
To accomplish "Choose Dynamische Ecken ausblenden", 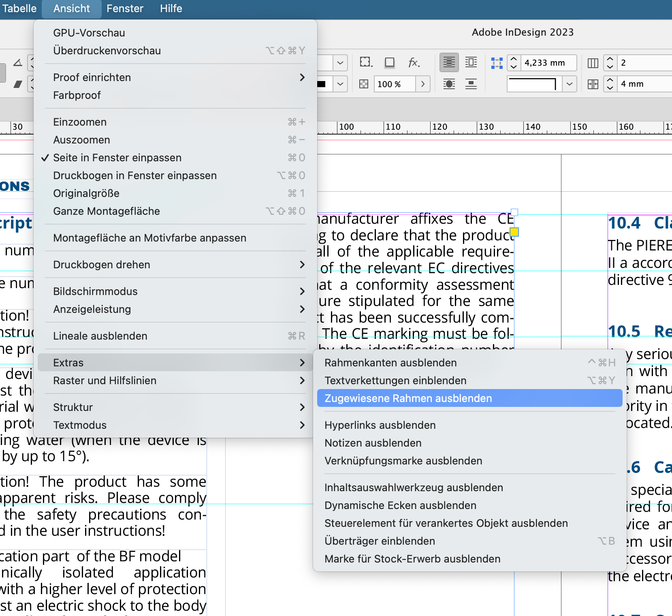I will 470,505.
